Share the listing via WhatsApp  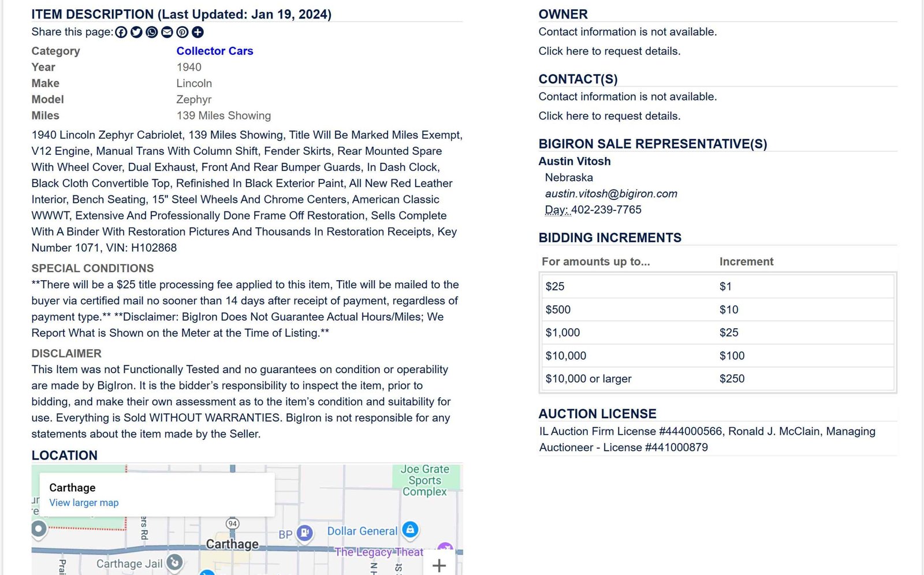tap(151, 32)
